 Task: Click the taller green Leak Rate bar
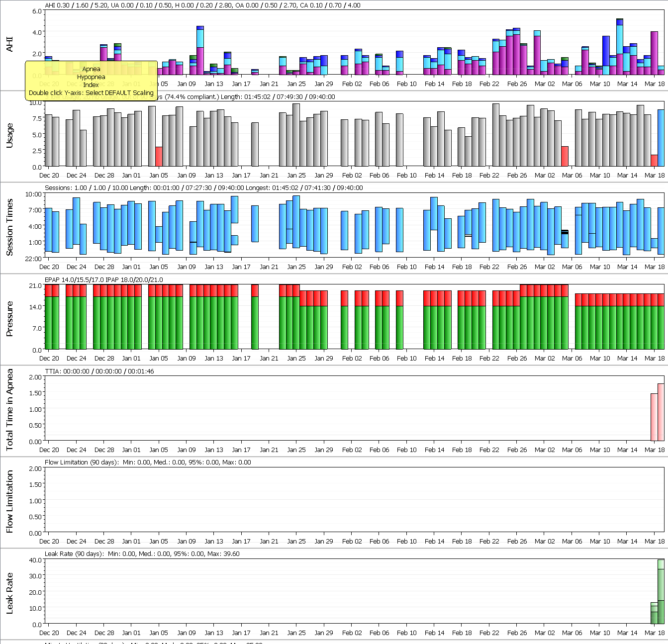pyautogui.click(x=661, y=592)
